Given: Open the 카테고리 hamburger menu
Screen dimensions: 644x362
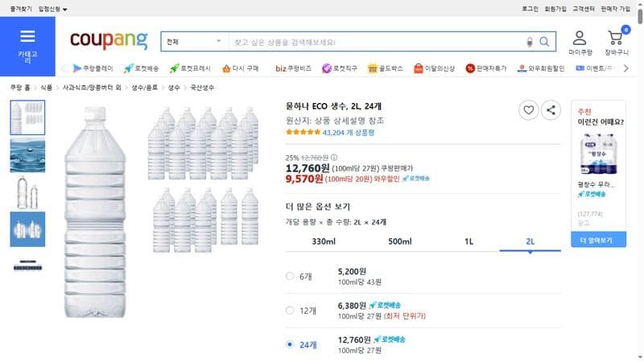Looking at the screenshot, I should [27, 46].
